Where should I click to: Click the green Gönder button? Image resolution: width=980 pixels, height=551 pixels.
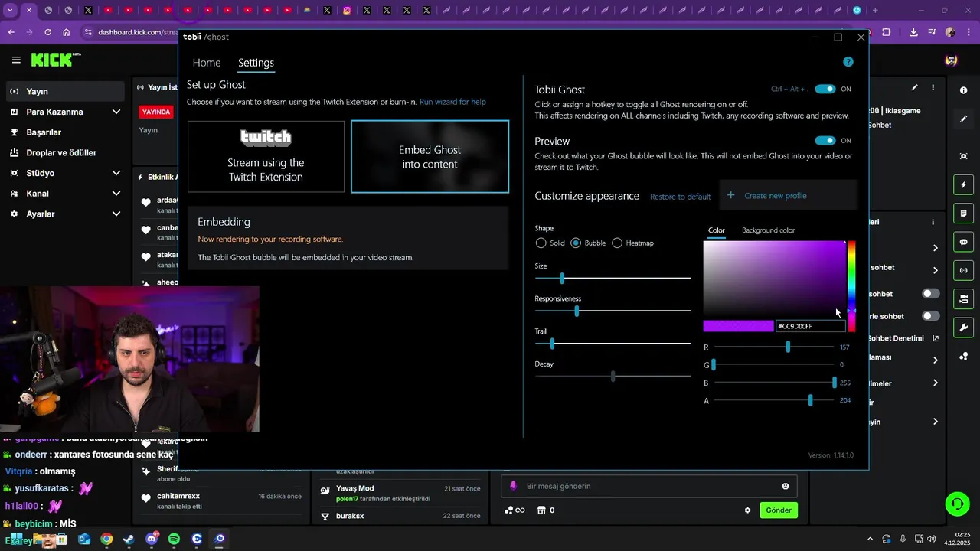[x=779, y=510]
